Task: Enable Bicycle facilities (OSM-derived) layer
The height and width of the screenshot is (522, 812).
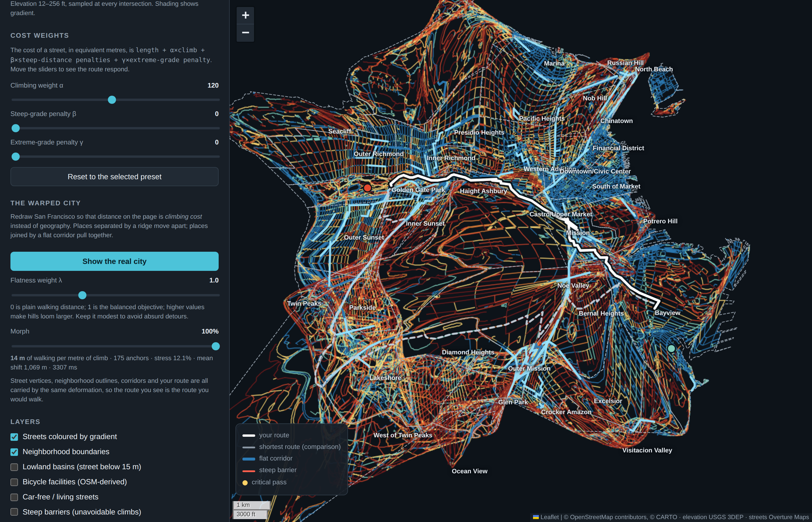Action: tap(14, 482)
